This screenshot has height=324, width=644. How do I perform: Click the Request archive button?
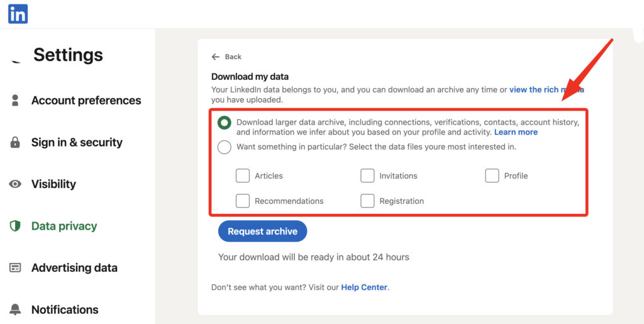[262, 231]
